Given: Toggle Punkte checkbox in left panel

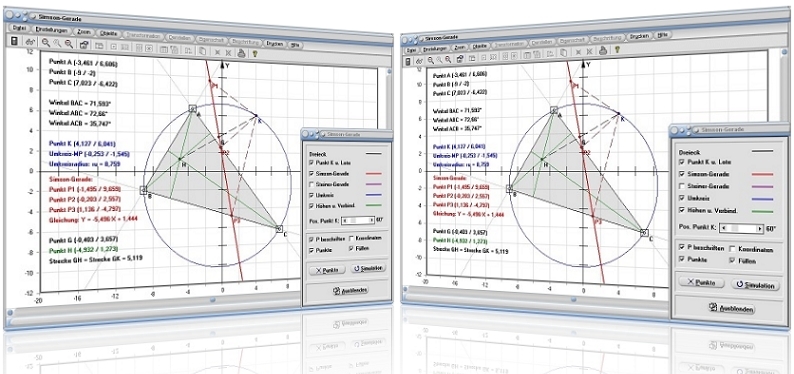Looking at the screenshot, I should [x=311, y=250].
